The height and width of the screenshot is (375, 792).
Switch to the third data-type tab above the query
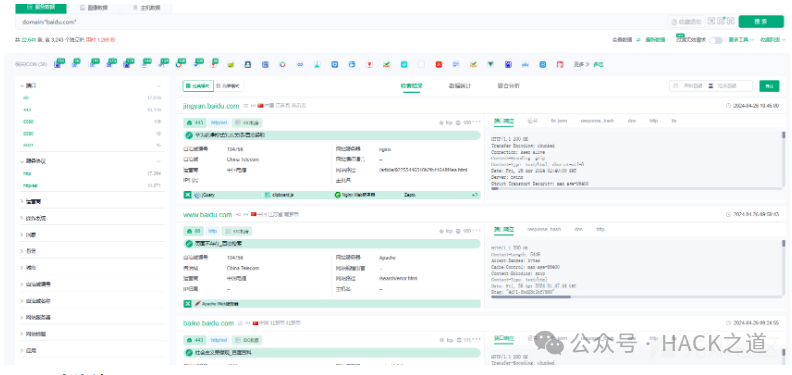coord(146,8)
